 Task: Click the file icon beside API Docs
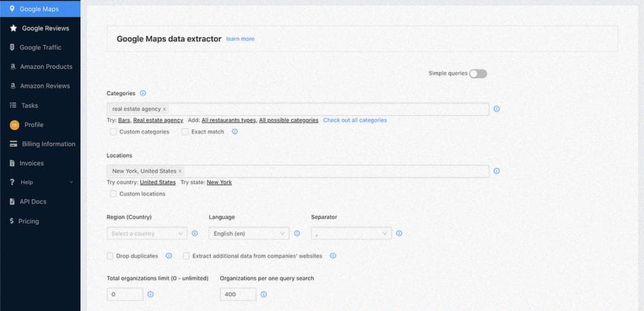[x=12, y=202]
